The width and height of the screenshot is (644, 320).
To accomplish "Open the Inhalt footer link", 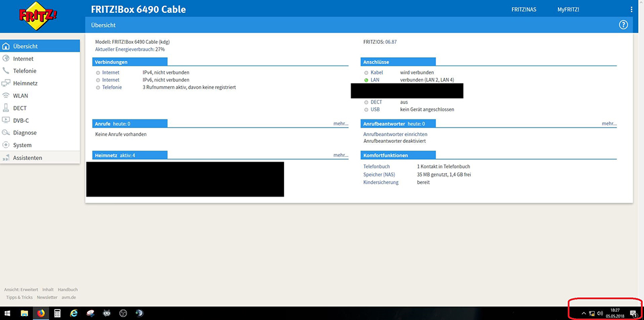I will [48, 290].
